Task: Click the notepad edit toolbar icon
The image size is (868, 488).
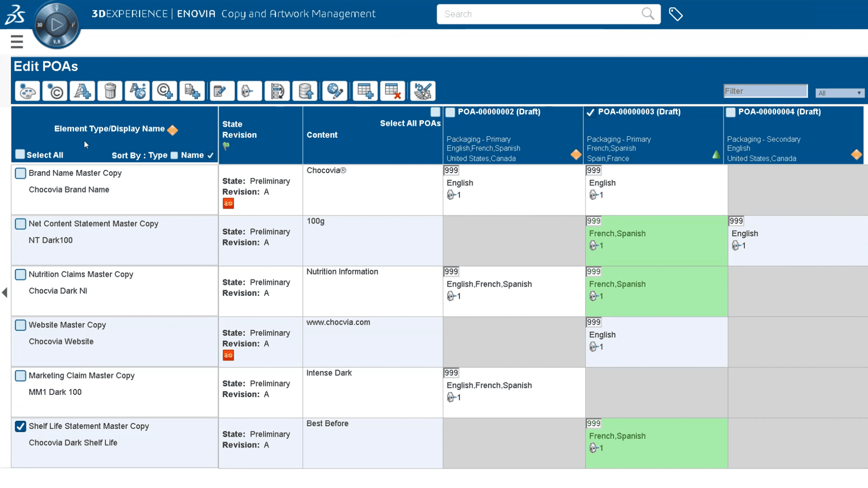Action: [222, 91]
